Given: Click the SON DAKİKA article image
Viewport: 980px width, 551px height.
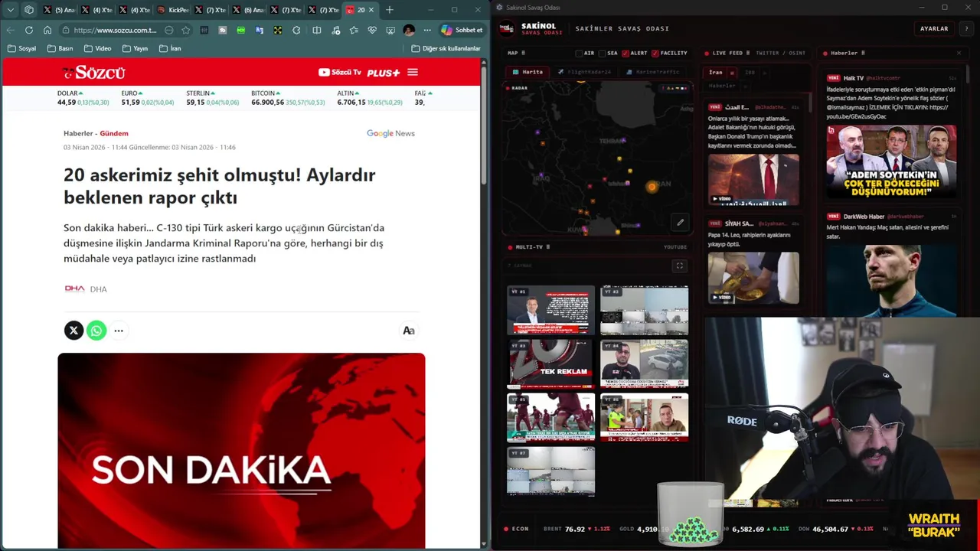Looking at the screenshot, I should click(x=241, y=450).
